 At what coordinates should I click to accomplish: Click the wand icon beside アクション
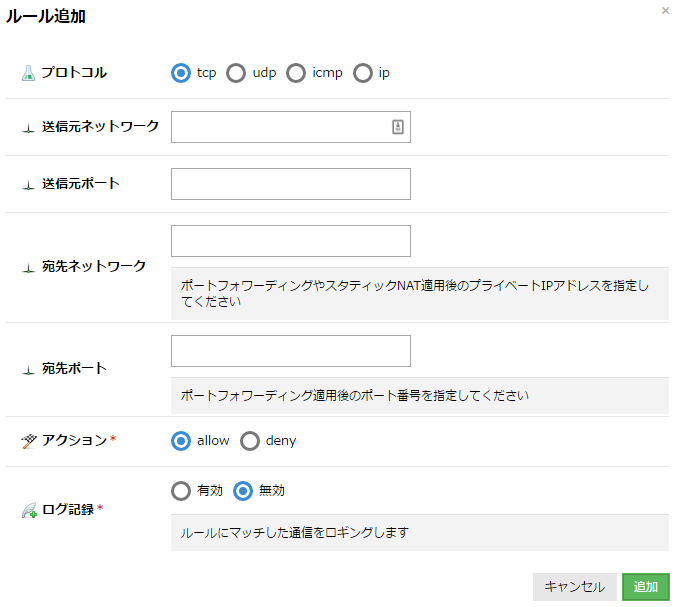[28, 441]
